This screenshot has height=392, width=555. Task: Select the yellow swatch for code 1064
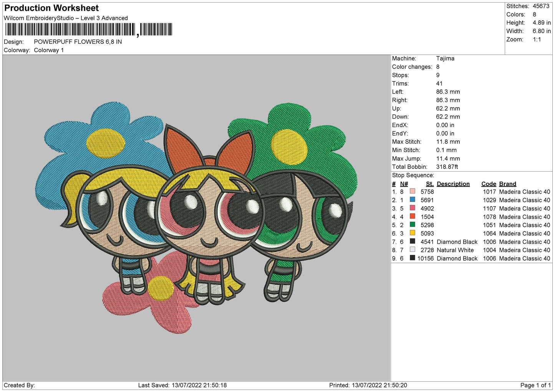pos(412,233)
